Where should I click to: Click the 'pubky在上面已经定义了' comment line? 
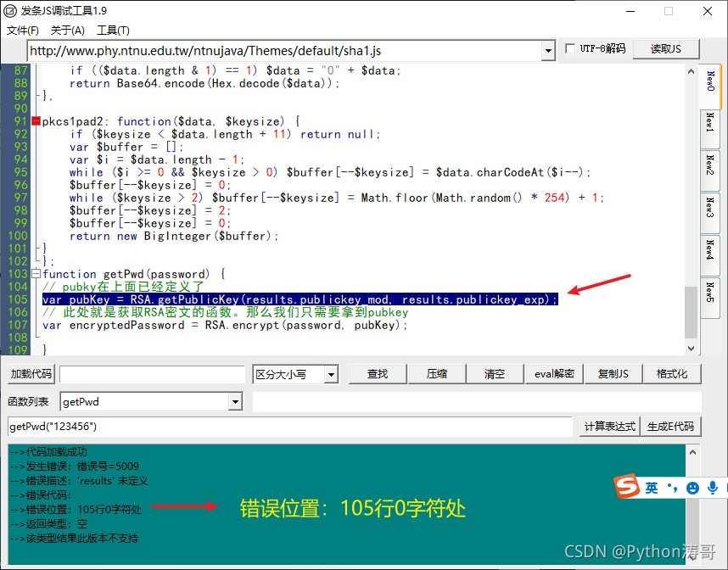(x=123, y=287)
